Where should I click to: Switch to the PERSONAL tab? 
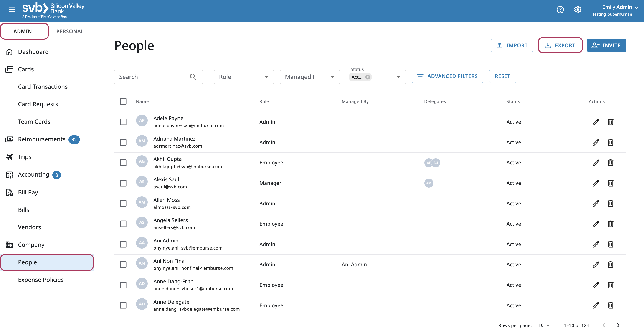(70, 31)
